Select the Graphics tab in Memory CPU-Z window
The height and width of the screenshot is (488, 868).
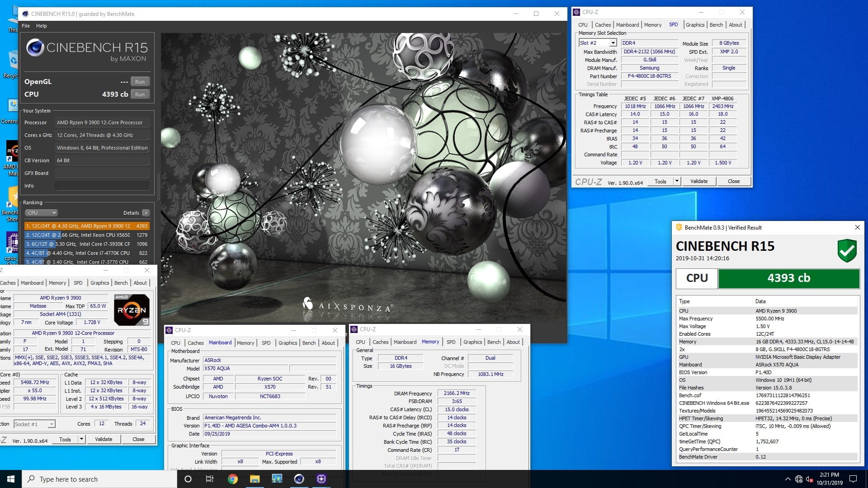(x=472, y=342)
